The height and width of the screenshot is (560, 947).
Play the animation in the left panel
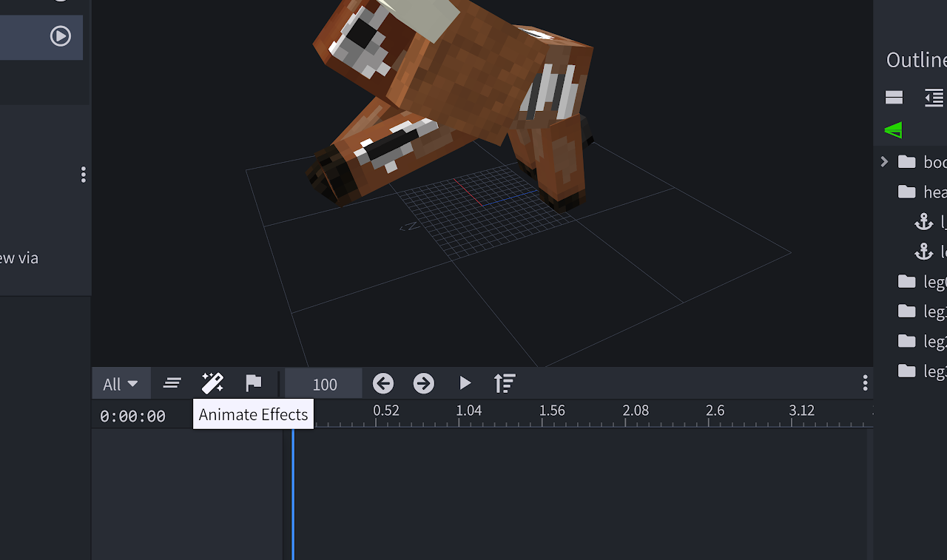pyautogui.click(x=61, y=36)
